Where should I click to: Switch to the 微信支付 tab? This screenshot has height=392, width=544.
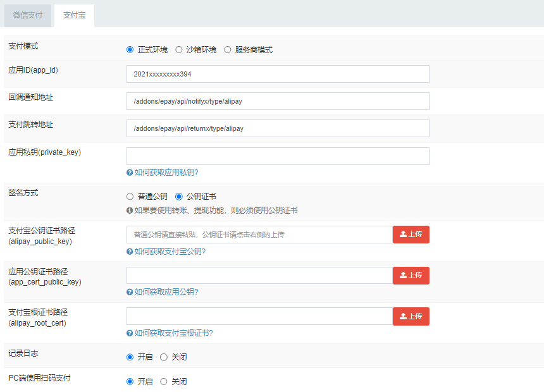coord(28,15)
